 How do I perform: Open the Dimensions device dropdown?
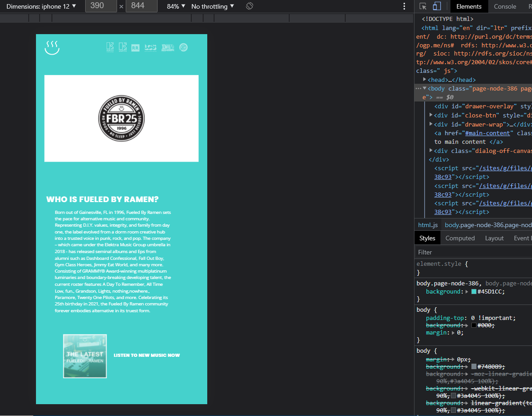pyautogui.click(x=41, y=6)
